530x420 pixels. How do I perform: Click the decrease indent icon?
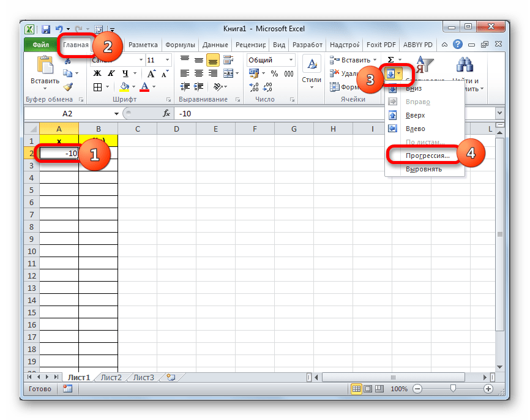coord(185,87)
